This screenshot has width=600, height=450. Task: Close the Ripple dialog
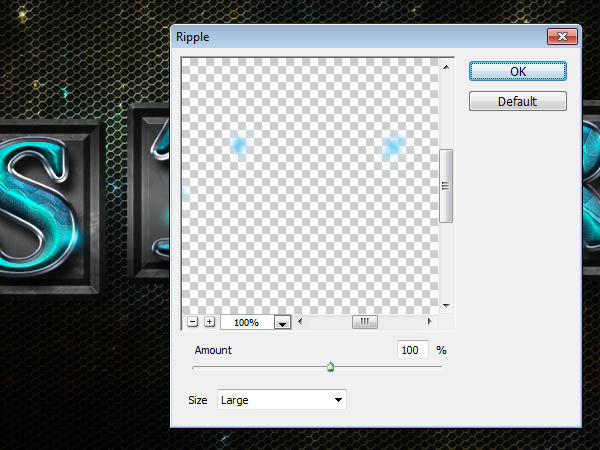point(562,36)
